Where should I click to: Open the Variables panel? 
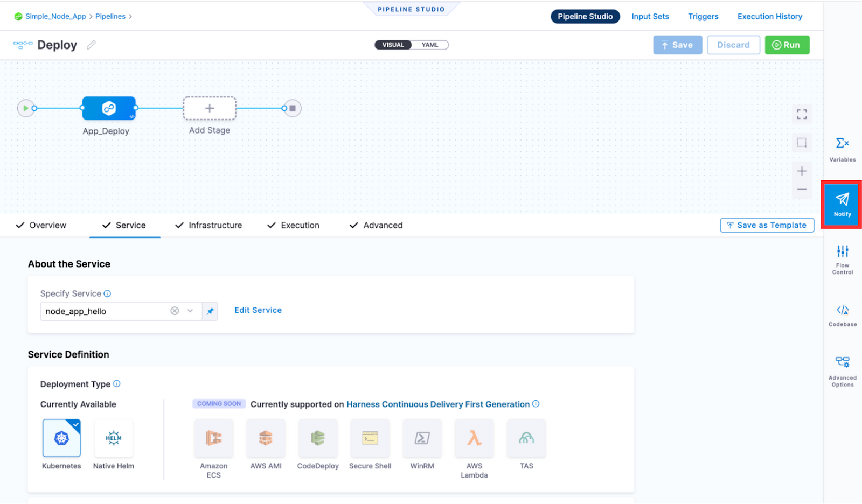tap(843, 149)
